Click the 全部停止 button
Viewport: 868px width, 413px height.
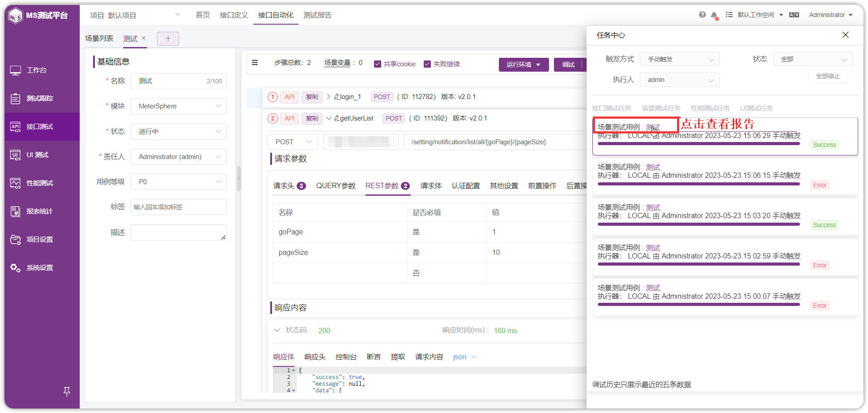tap(828, 77)
